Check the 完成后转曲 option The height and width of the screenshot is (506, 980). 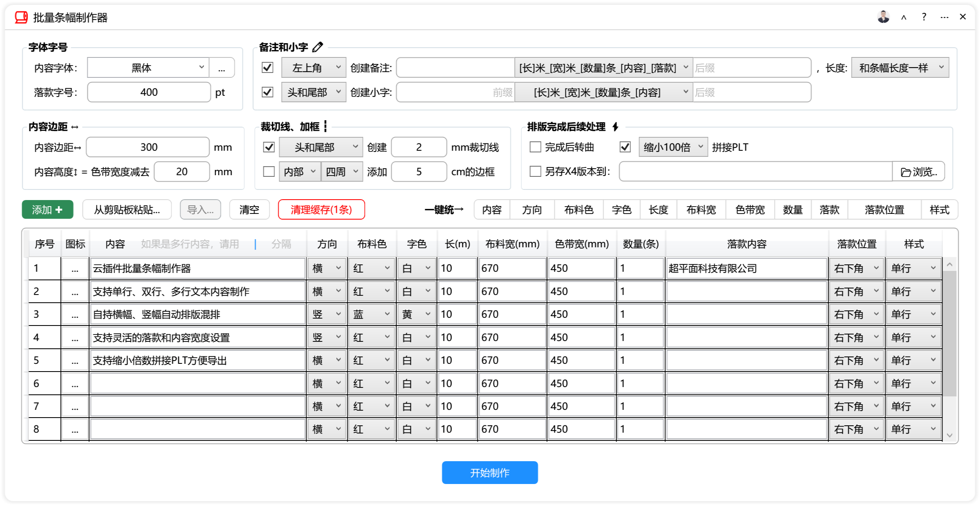point(535,147)
